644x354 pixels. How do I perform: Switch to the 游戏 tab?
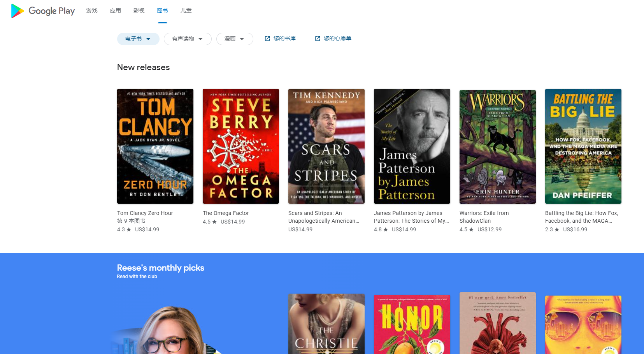pos(92,11)
